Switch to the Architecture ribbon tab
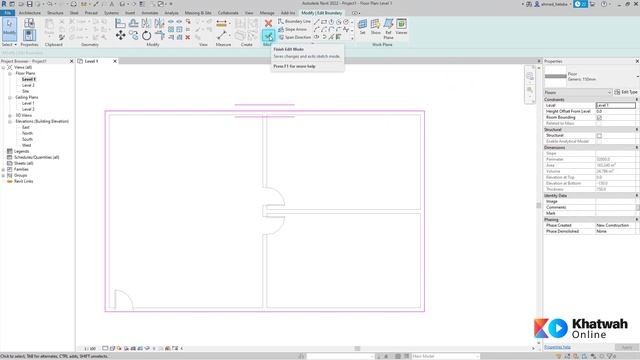The width and height of the screenshot is (640, 360). pos(30,13)
